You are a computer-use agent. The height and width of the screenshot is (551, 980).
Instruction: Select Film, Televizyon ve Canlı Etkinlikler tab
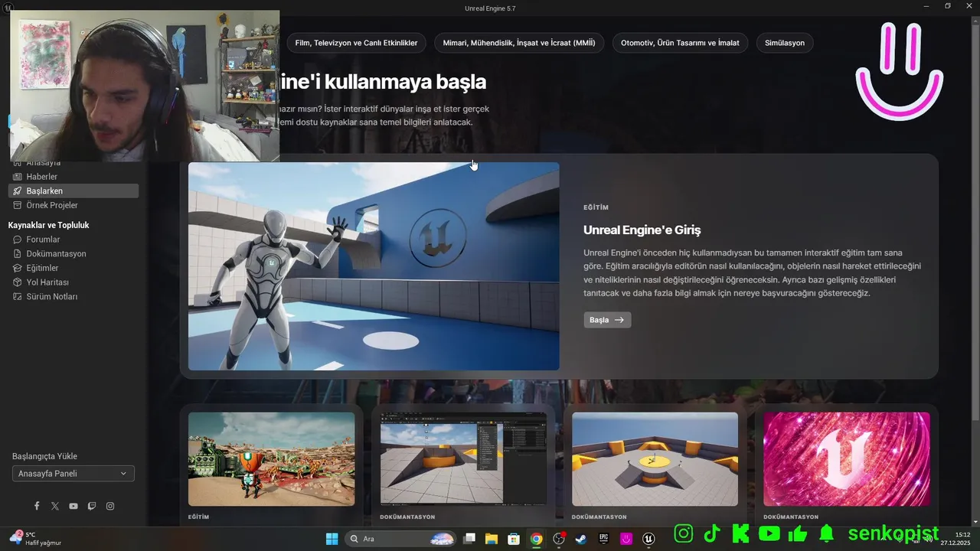click(356, 43)
